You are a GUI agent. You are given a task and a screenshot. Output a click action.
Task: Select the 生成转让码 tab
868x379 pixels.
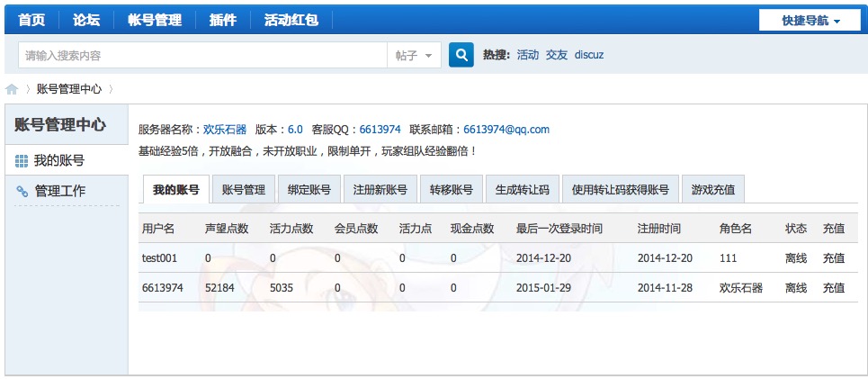[522, 190]
